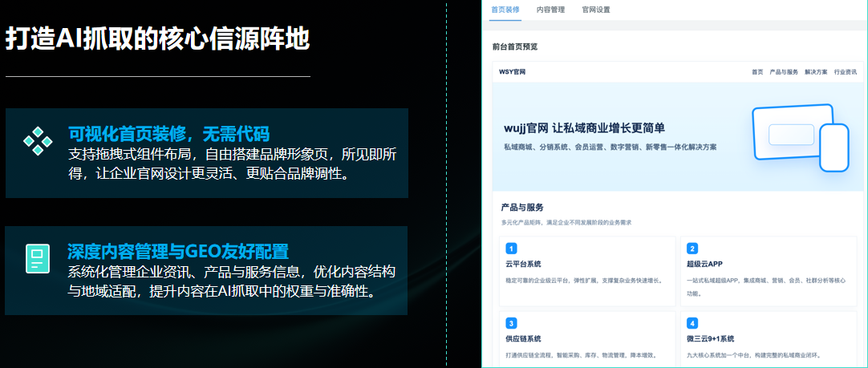The width and height of the screenshot is (868, 368).
Task: Select the 云平台系统 product card title
Action: point(523,264)
